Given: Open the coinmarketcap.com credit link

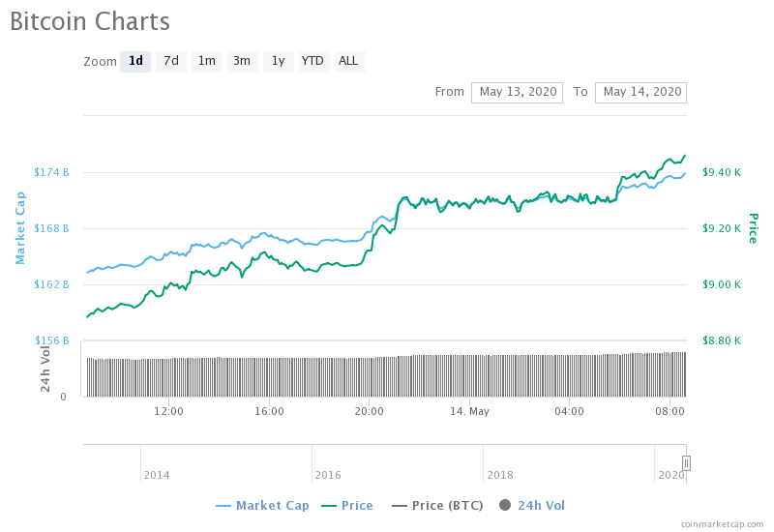Looking at the screenshot, I should click(722, 524).
